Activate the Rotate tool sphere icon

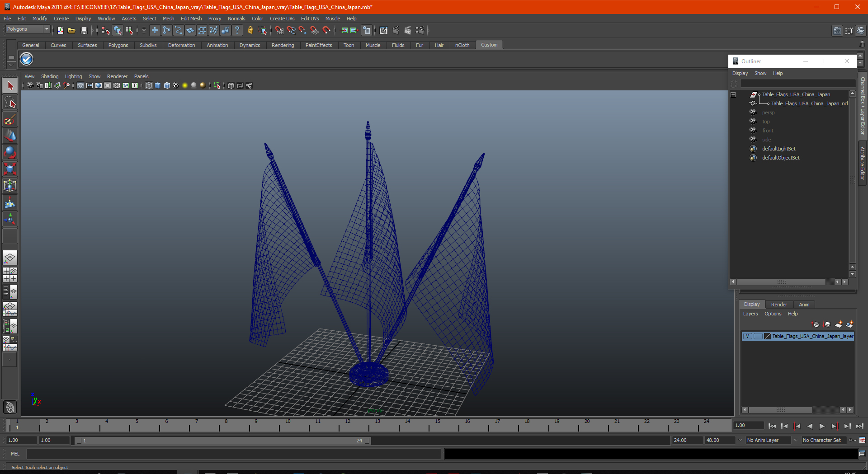[10, 153]
